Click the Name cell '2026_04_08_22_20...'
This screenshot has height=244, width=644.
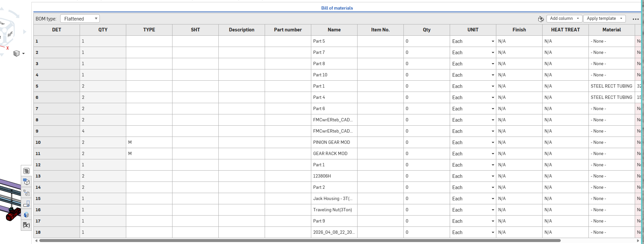click(334, 232)
